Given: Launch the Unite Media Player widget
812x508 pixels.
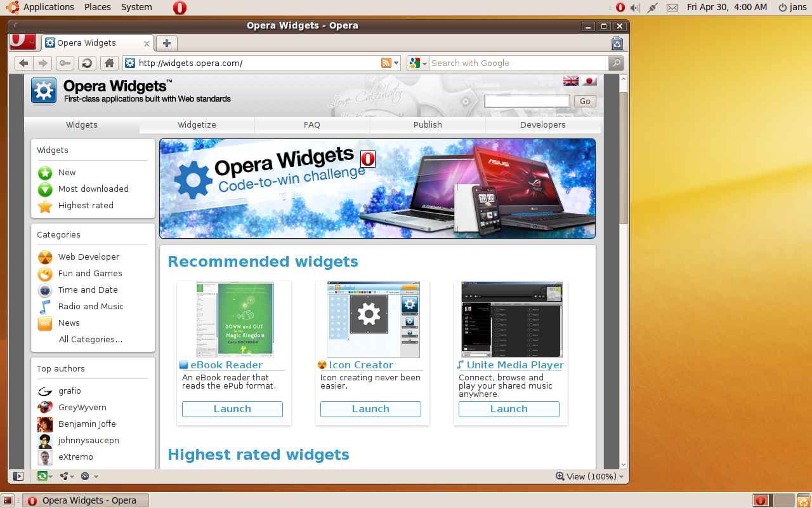Looking at the screenshot, I should tap(509, 409).
